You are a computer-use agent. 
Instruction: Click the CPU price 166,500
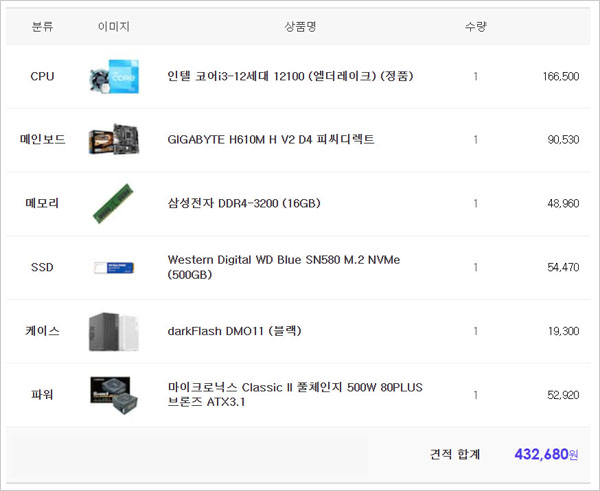560,77
